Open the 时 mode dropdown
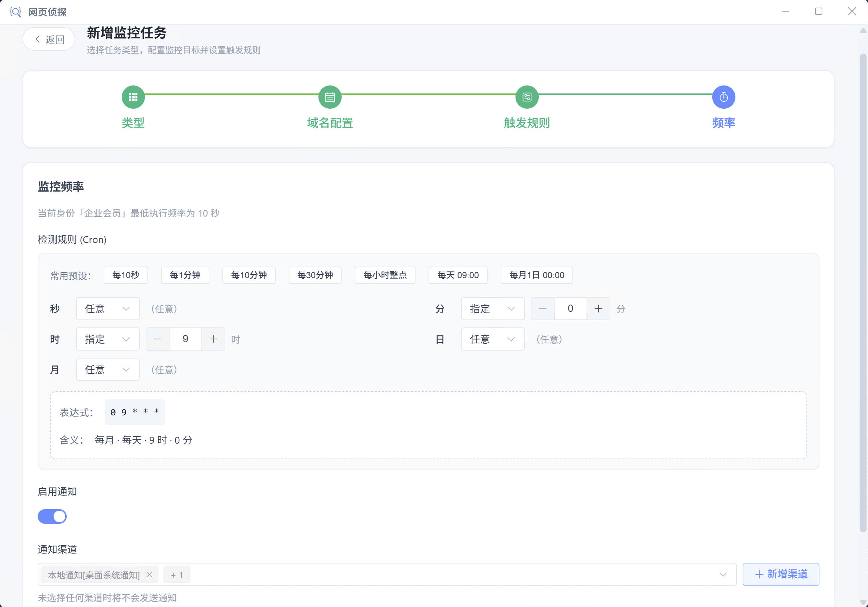 point(108,339)
